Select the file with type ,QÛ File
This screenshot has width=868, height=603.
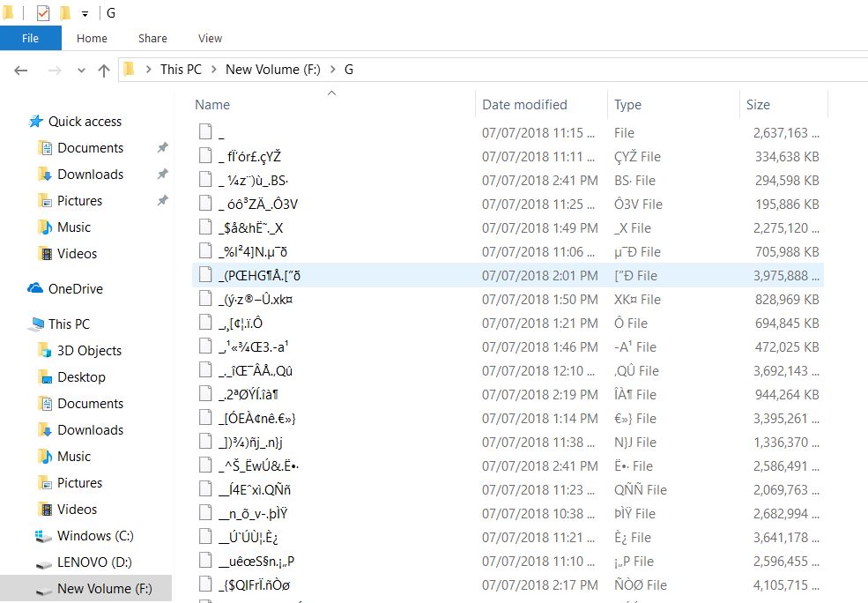coord(508,371)
